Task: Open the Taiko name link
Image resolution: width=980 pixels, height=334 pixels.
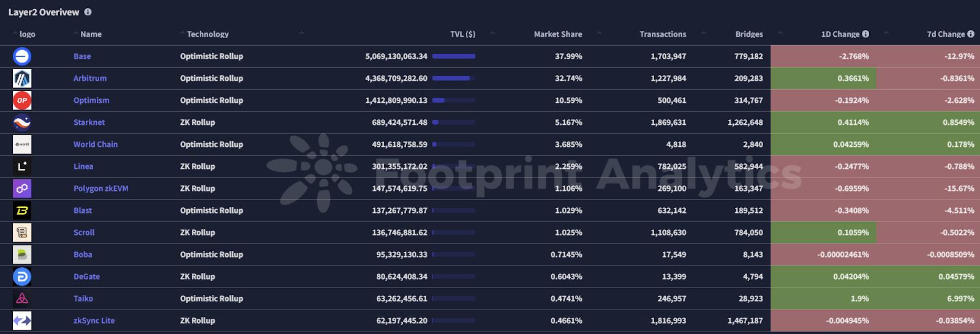Action: point(83,299)
